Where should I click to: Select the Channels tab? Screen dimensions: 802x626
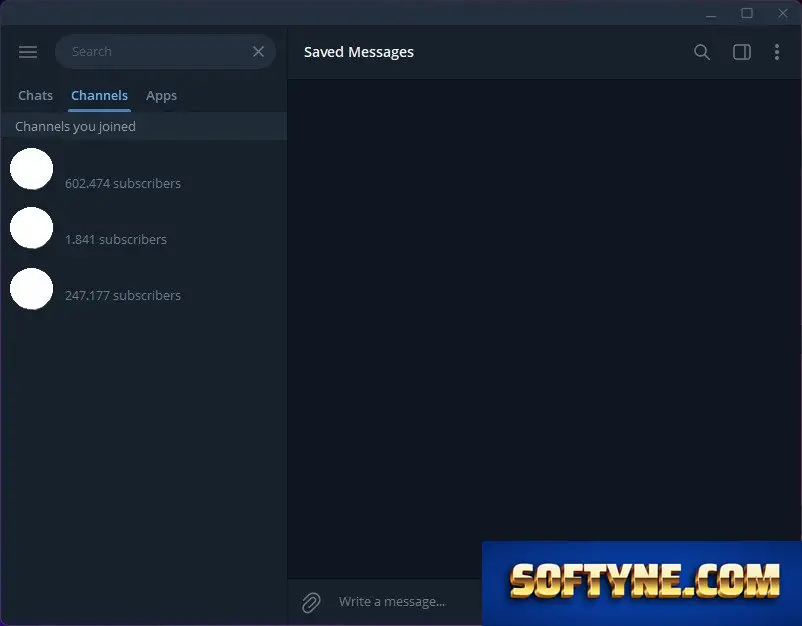tap(99, 96)
